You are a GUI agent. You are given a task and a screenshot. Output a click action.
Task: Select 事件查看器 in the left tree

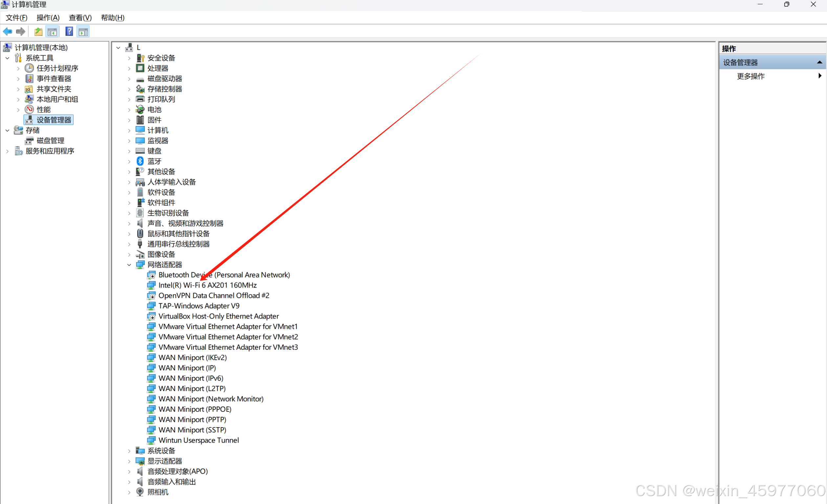tap(54, 79)
